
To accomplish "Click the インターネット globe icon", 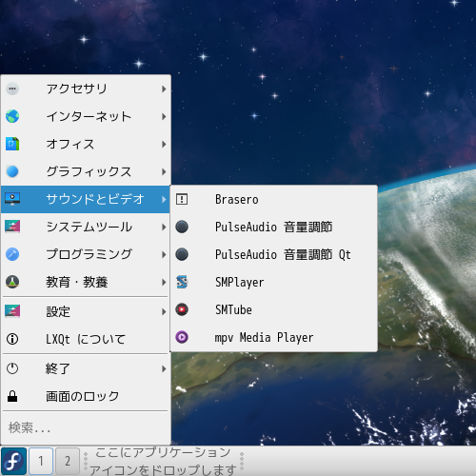I will 12,116.
